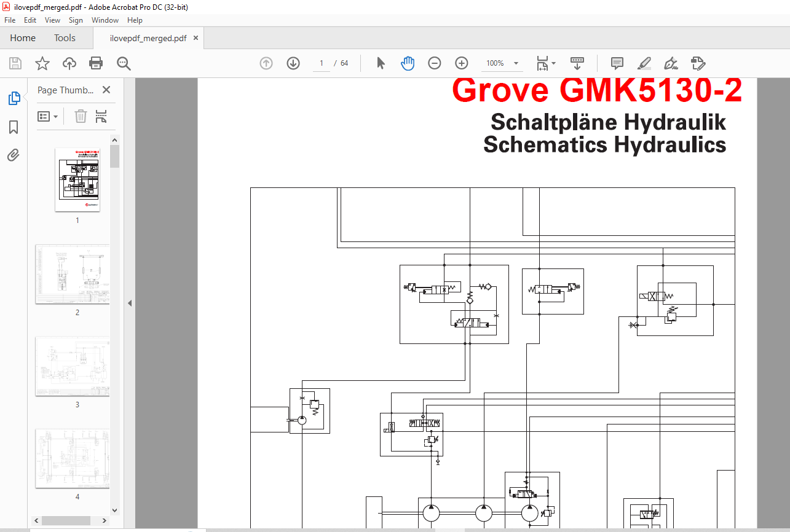
Task: Select the ilovepdf_merged.pdf document tab
Action: coord(148,38)
